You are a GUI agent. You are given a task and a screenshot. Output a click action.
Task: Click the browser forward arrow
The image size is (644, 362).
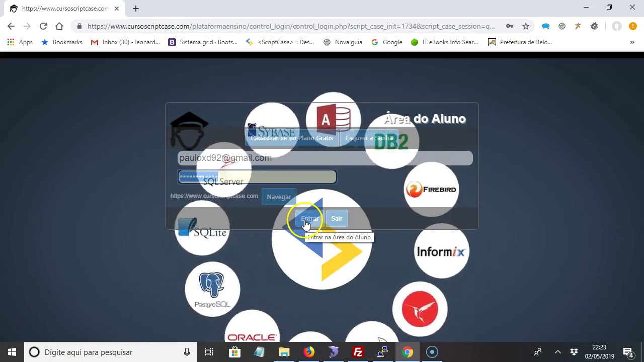tap(27, 26)
